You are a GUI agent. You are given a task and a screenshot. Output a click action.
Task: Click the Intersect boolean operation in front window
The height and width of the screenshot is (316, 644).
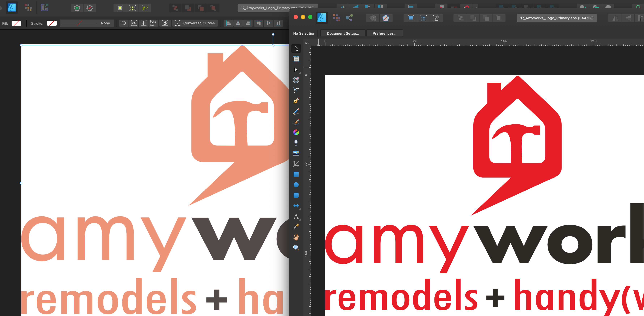[x=486, y=18]
